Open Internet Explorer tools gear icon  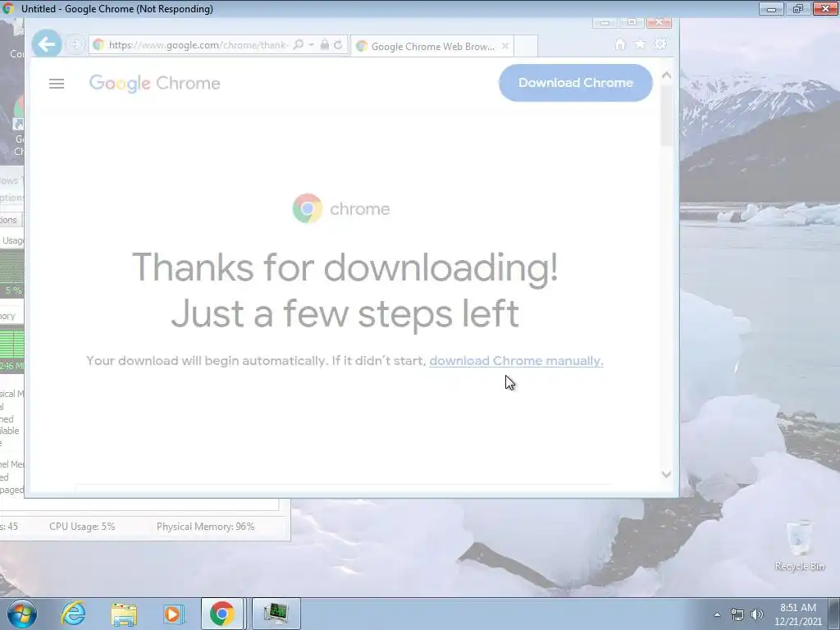coord(660,44)
